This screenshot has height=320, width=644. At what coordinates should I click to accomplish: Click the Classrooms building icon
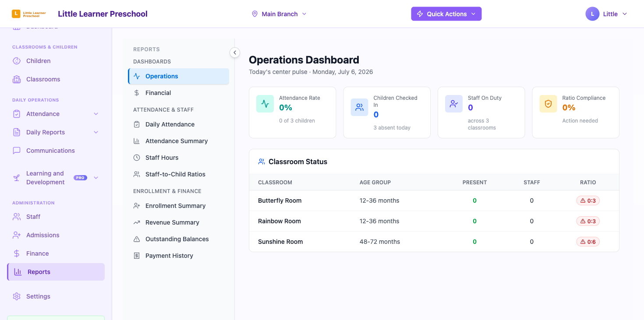17,79
